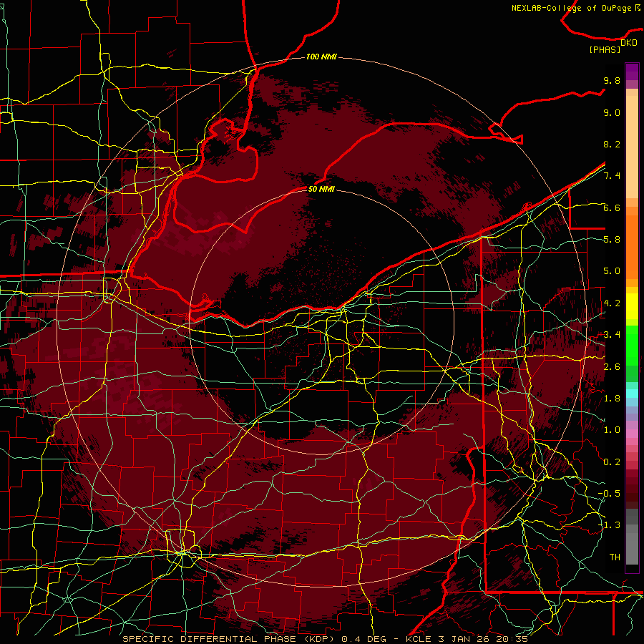The image size is (644, 644).
Task: Click the bright yellow color bar segment
Action: (632, 306)
